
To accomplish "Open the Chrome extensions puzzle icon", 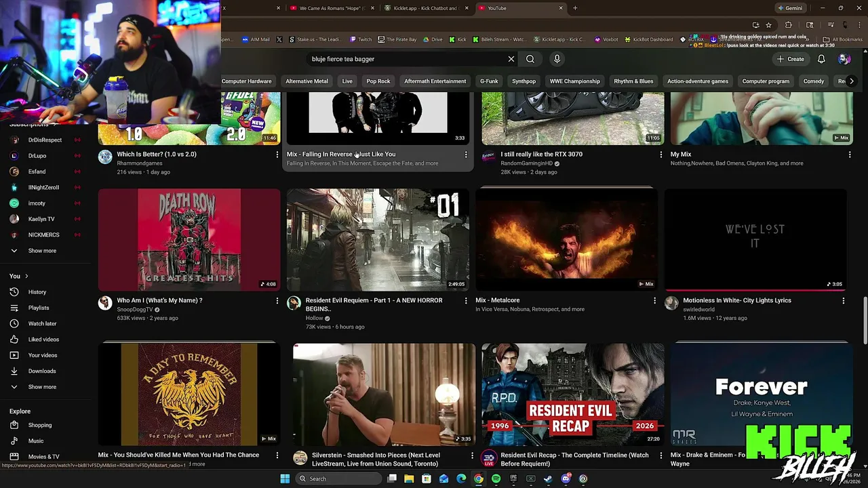I will point(788,25).
